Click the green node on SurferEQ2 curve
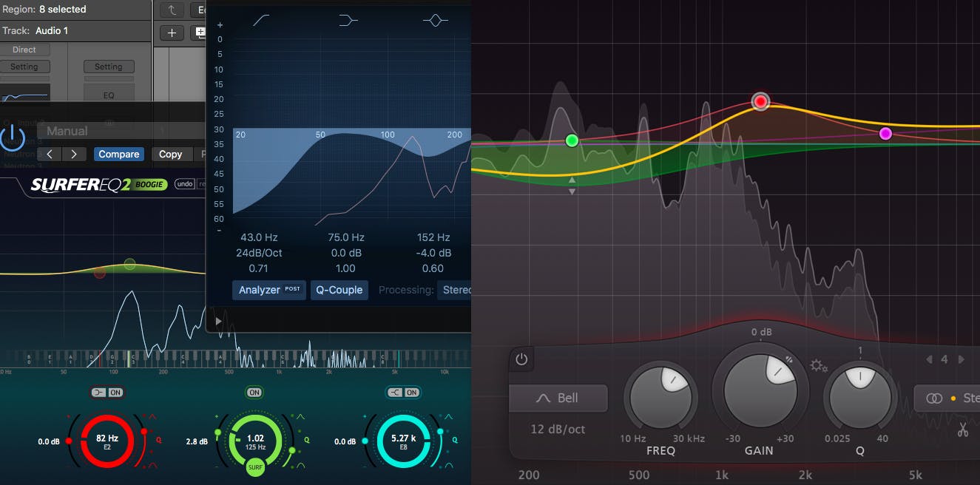Screen dimensions: 980x485 pos(129,264)
